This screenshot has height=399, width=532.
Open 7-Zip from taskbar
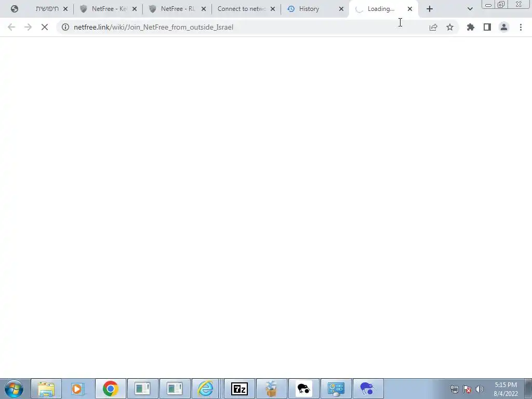tap(239, 389)
